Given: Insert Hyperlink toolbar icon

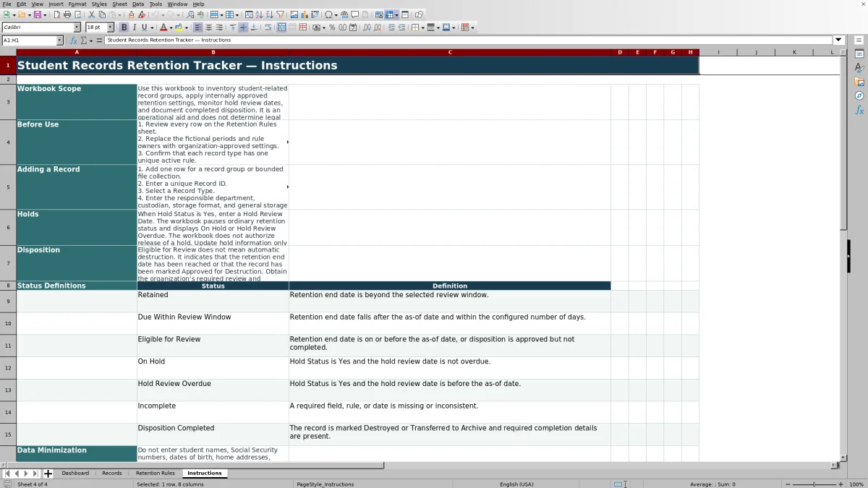Looking at the screenshot, I should 344,14.
